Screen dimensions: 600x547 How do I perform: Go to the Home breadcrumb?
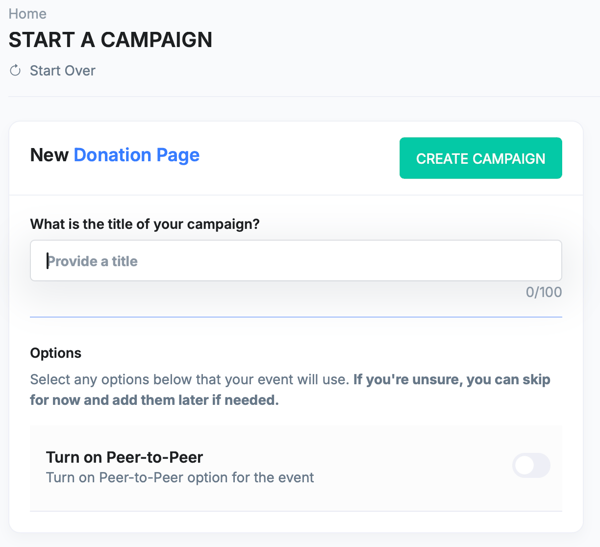tap(27, 14)
